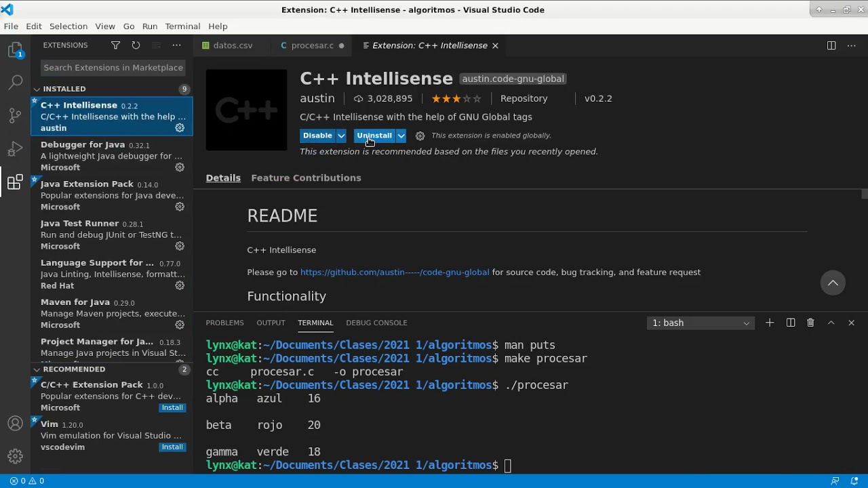Open gear menu for Language Support extension

pyautogui.click(x=180, y=285)
